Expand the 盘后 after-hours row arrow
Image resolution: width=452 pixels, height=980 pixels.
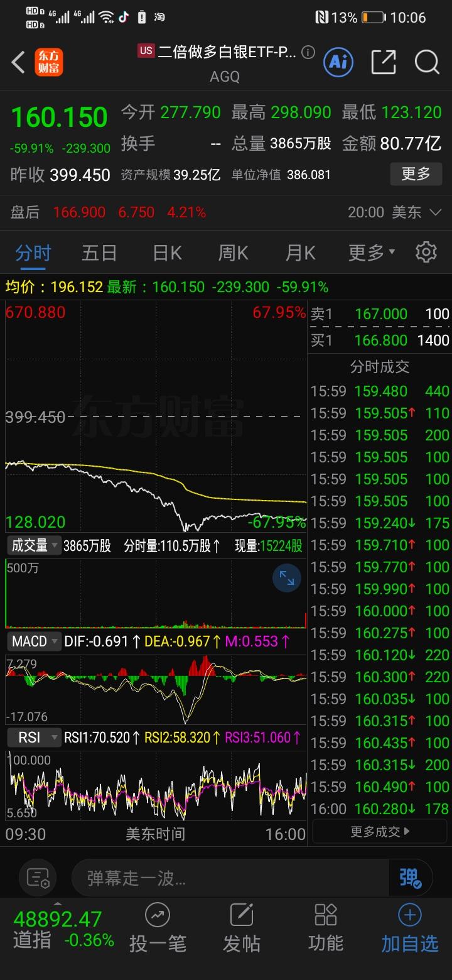coord(435,212)
